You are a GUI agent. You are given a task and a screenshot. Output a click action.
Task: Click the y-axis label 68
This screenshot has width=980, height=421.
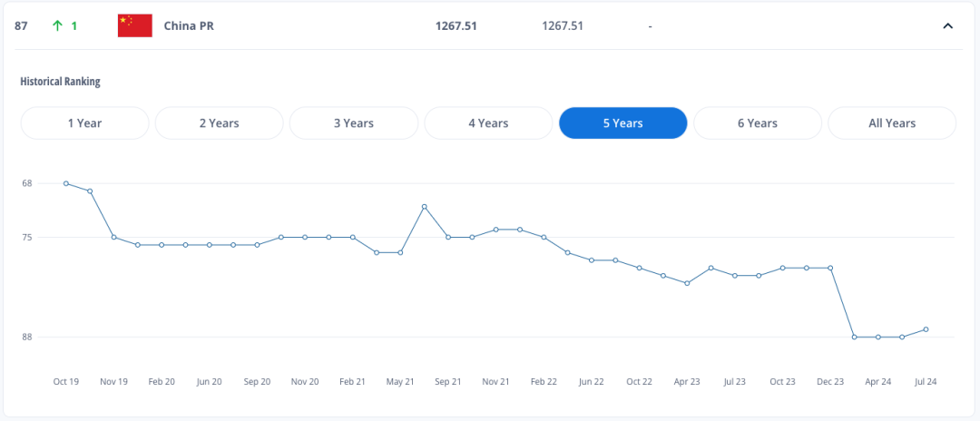(26, 183)
